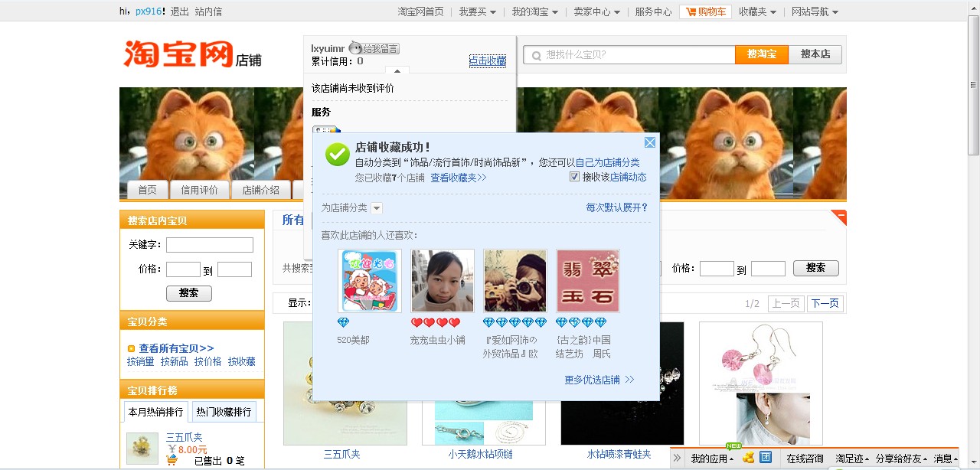The image size is (980, 470).
Task: Click the 点击收藏 link
Action: click(488, 61)
